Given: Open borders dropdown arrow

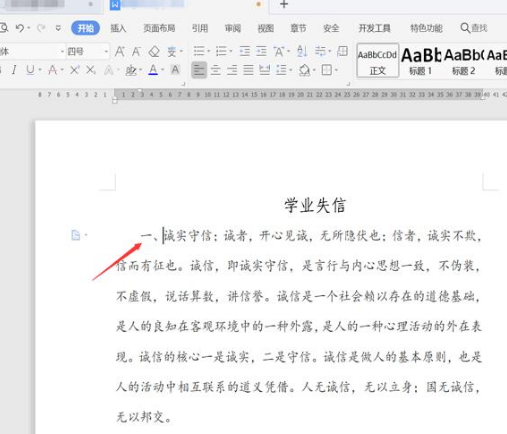Looking at the screenshot, I should tap(336, 70).
